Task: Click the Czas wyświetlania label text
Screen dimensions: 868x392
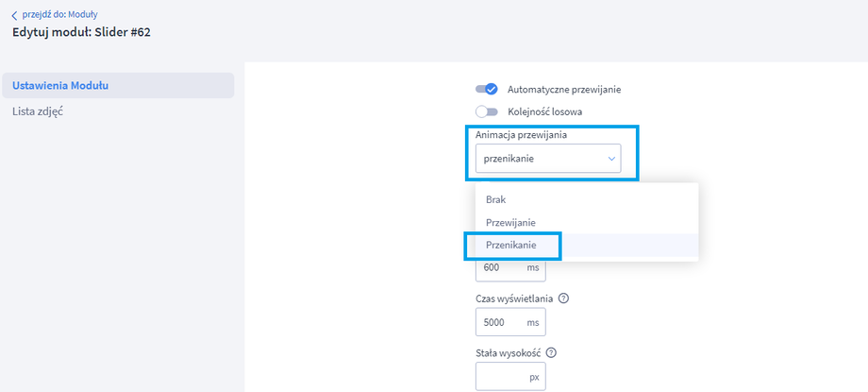Action: pyautogui.click(x=514, y=299)
